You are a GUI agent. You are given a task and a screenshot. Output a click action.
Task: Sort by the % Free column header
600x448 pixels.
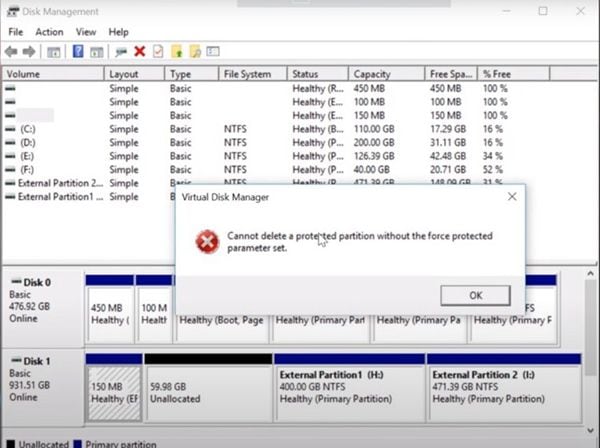[514, 74]
